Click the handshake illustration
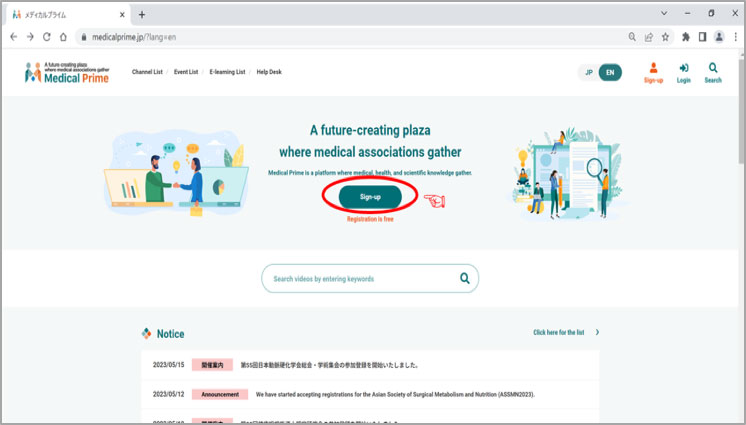 [176, 173]
